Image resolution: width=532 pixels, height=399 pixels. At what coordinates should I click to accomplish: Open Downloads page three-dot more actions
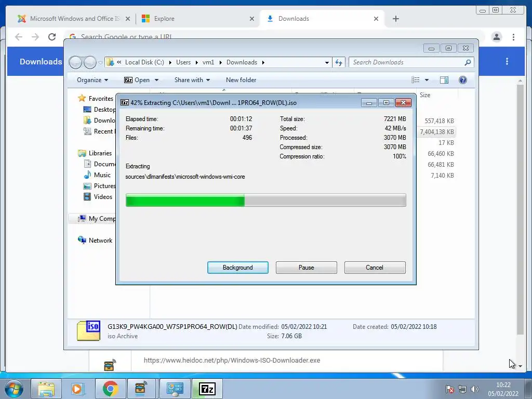pyautogui.click(x=507, y=61)
